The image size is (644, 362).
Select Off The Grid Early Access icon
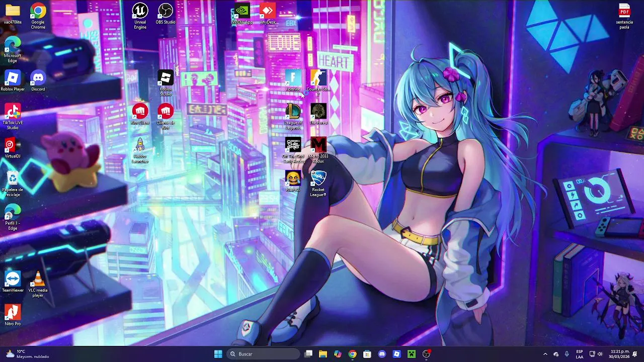(293, 150)
